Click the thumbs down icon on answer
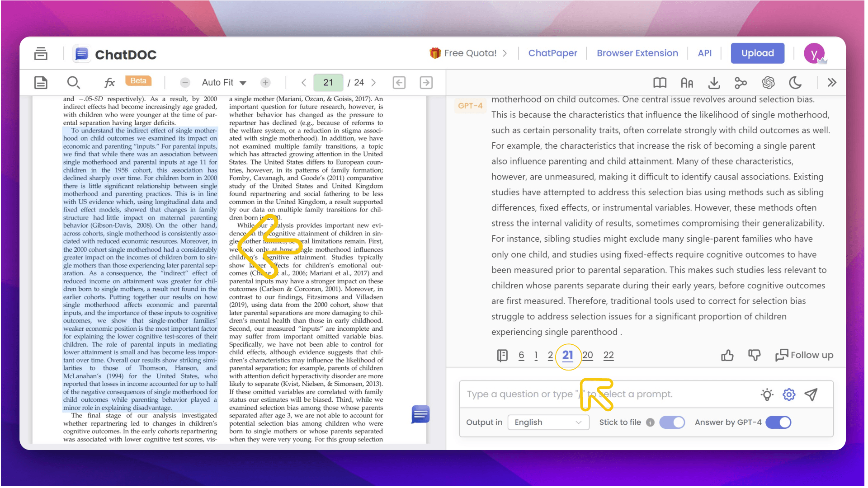868x488 pixels. (754, 356)
